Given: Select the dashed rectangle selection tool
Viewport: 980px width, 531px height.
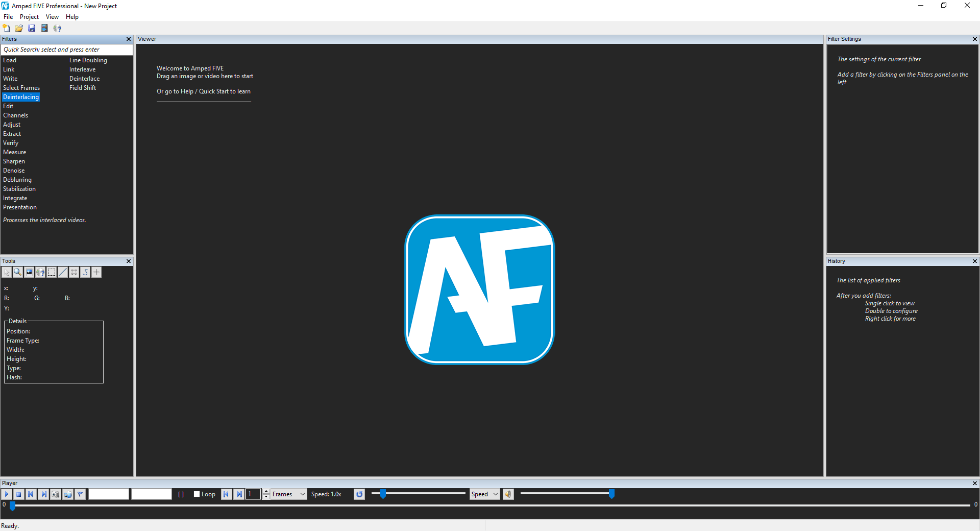Looking at the screenshot, I should [52, 272].
